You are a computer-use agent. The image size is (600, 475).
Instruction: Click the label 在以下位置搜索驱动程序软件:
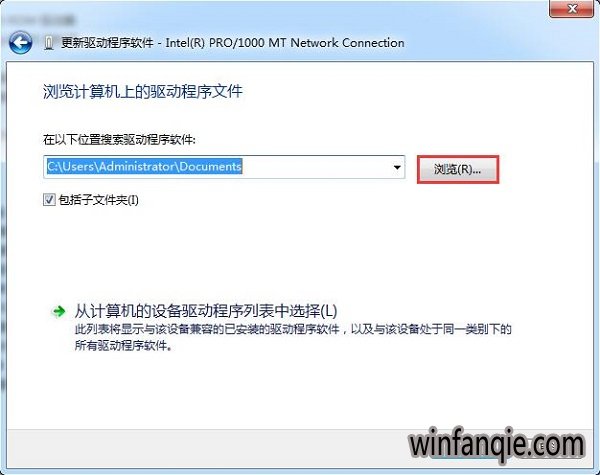tap(119, 140)
